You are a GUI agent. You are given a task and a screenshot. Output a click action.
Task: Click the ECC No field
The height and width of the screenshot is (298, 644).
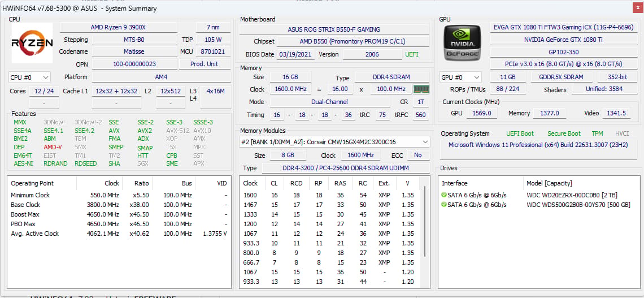coord(418,156)
